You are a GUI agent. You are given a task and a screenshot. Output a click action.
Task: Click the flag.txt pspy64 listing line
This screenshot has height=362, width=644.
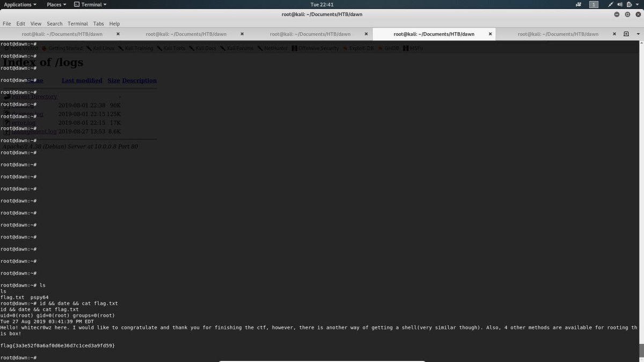coord(24,297)
